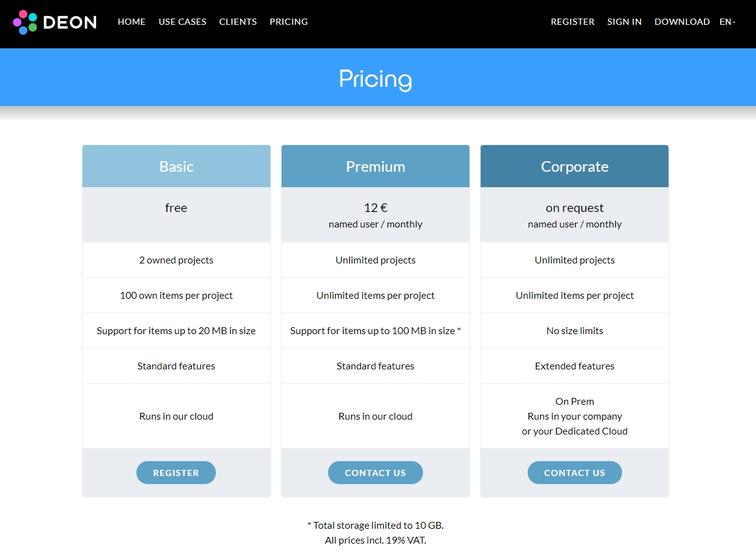This screenshot has height=556, width=756.
Task: Open the Sign In link
Action: tap(624, 22)
